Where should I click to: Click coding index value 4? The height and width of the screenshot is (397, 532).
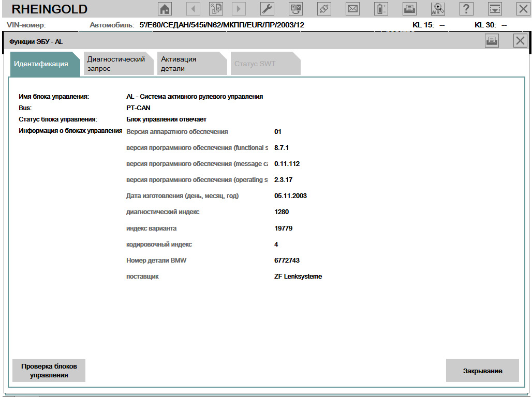coord(276,244)
